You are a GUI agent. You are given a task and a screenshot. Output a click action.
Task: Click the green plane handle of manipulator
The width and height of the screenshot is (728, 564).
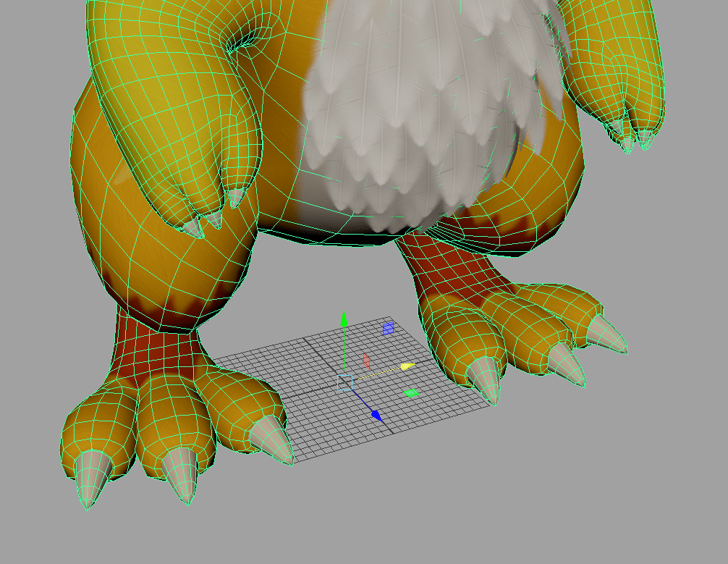[x=411, y=394]
